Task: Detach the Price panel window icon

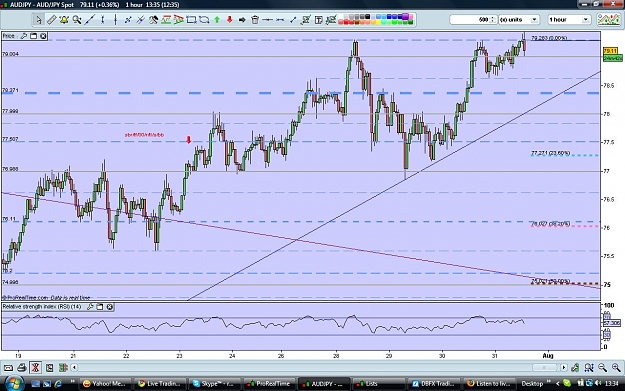Action: [x=33, y=36]
